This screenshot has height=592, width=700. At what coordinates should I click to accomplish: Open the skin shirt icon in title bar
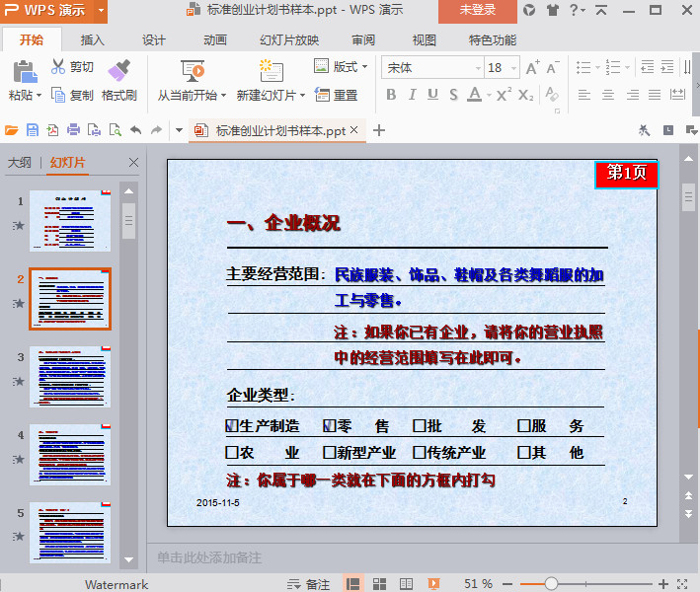coord(553,10)
